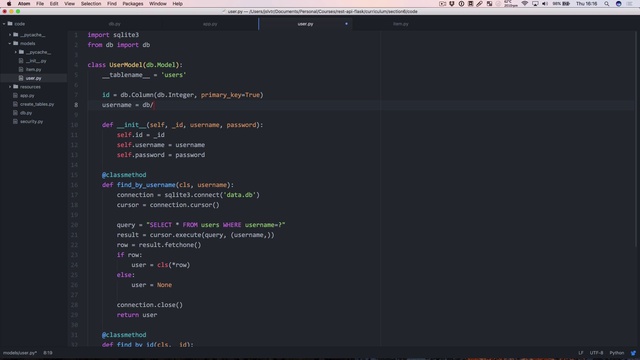Click the 'class UserModel(db.Model):' line
The height and width of the screenshot is (360, 640).
tap(135, 65)
